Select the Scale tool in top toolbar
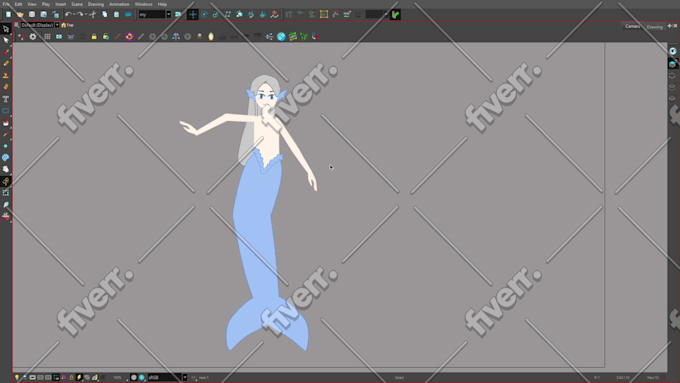Image resolution: width=680 pixels, height=383 pixels. coord(216,14)
